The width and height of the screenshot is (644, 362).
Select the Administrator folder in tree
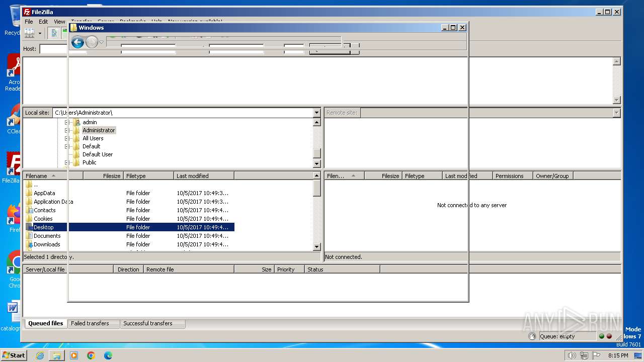tap(99, 130)
